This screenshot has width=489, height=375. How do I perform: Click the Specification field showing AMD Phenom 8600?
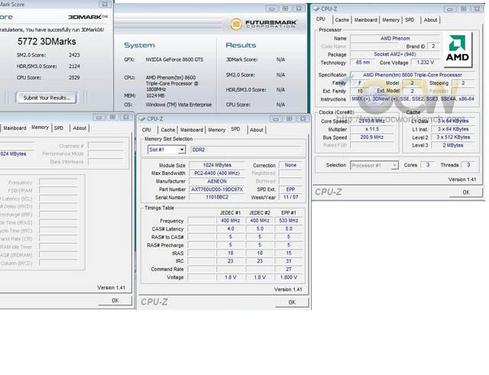click(412, 75)
